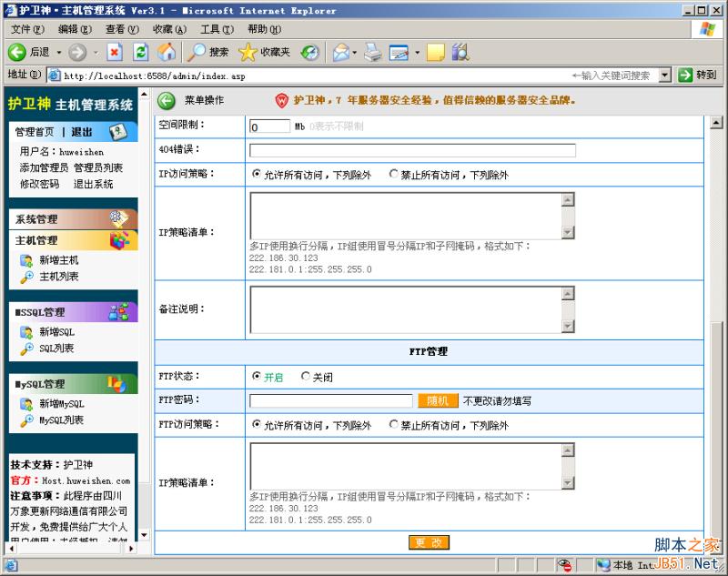Stop page loading with the red X icon

click(x=115, y=52)
